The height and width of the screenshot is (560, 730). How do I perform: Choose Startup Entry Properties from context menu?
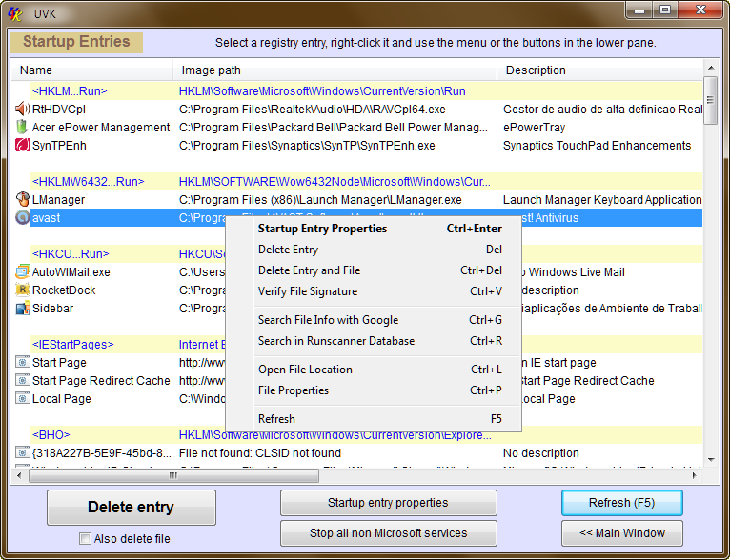point(374,229)
